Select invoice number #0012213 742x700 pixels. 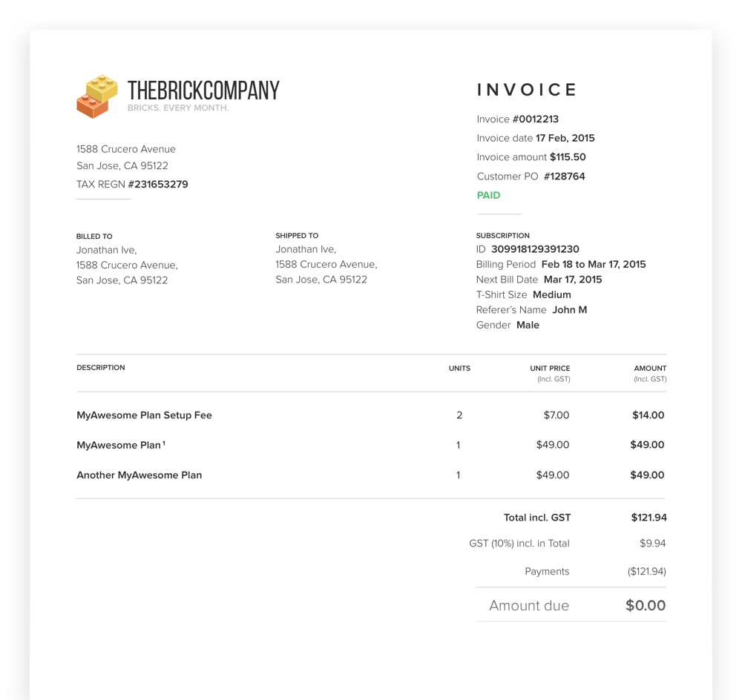[x=535, y=119]
